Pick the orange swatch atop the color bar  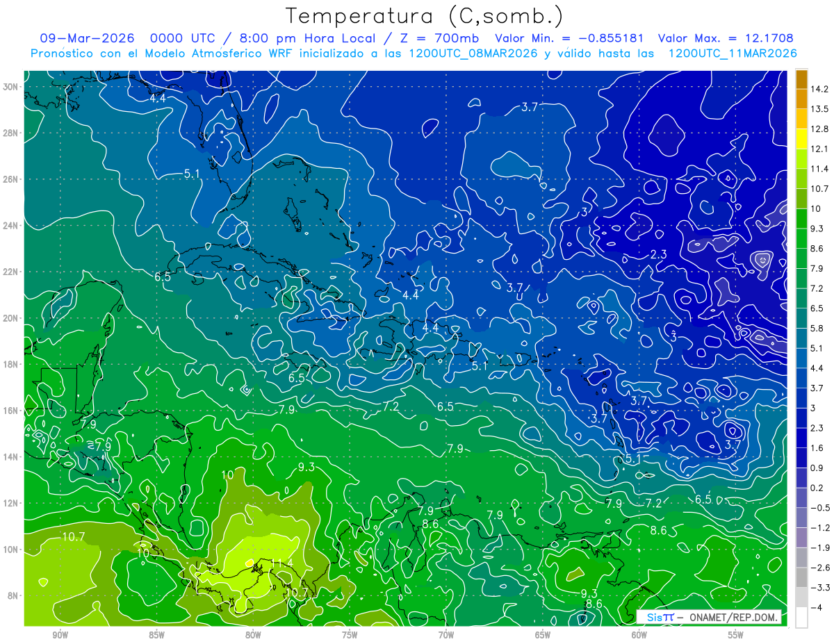tap(801, 79)
